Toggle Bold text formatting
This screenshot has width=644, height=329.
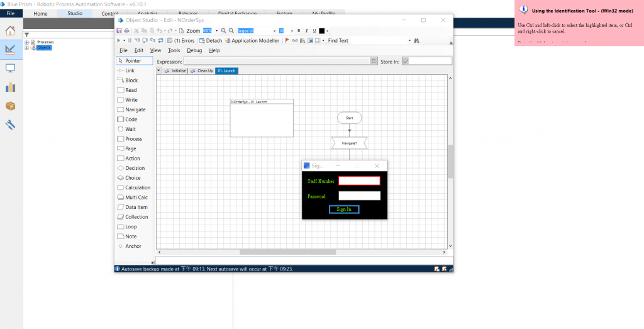tap(299, 31)
